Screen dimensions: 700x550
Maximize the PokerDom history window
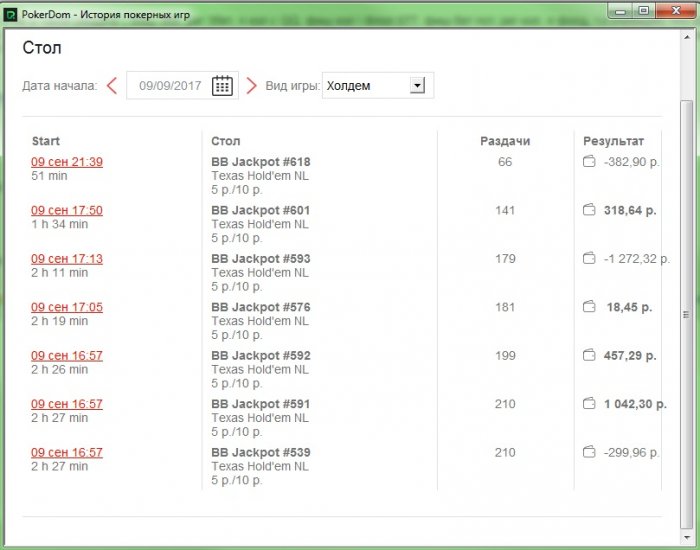pos(643,11)
